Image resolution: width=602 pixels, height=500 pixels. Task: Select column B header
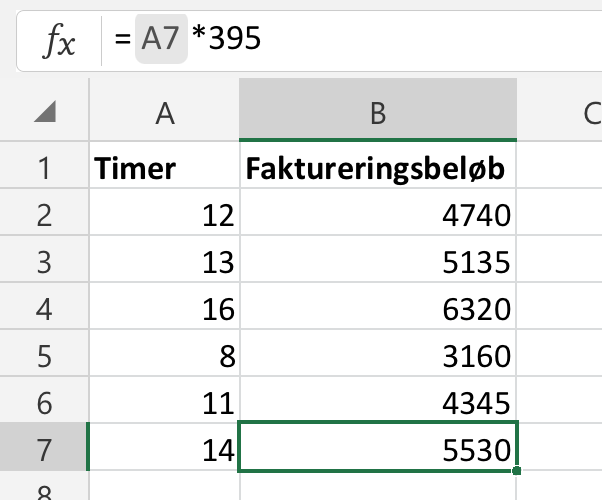[378, 115]
